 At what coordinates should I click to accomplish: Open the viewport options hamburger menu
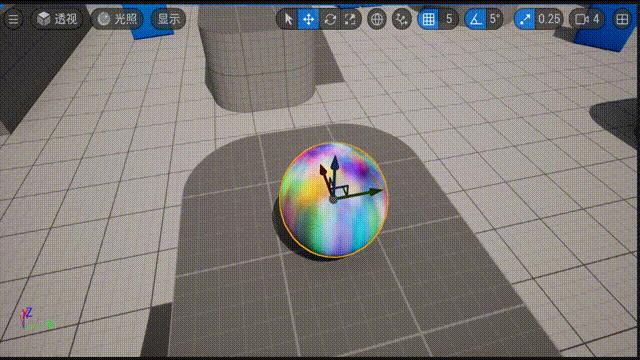13,19
